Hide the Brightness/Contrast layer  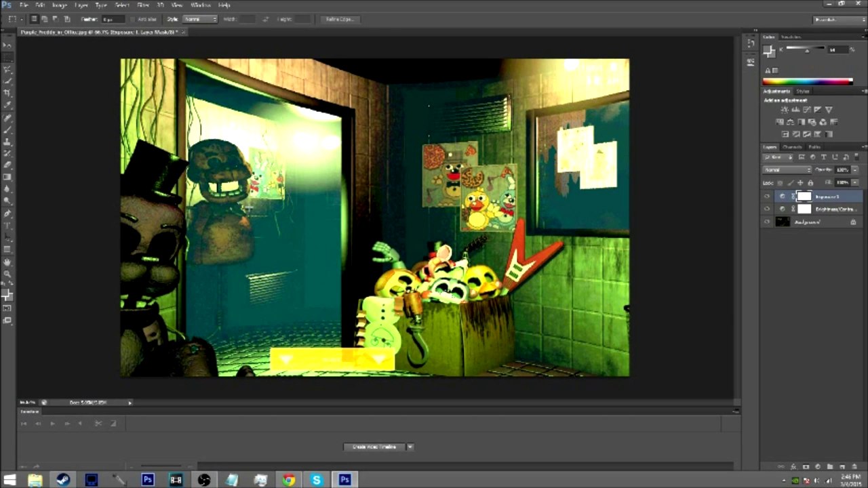767,209
